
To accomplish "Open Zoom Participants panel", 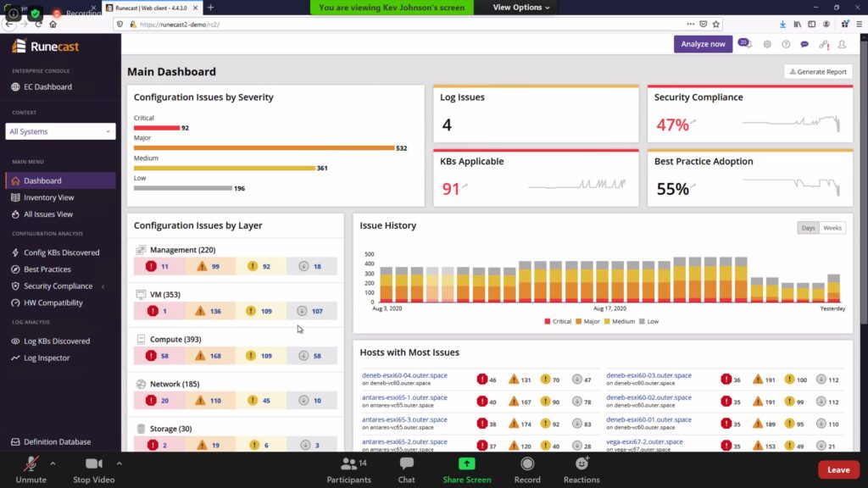I will coord(348,470).
